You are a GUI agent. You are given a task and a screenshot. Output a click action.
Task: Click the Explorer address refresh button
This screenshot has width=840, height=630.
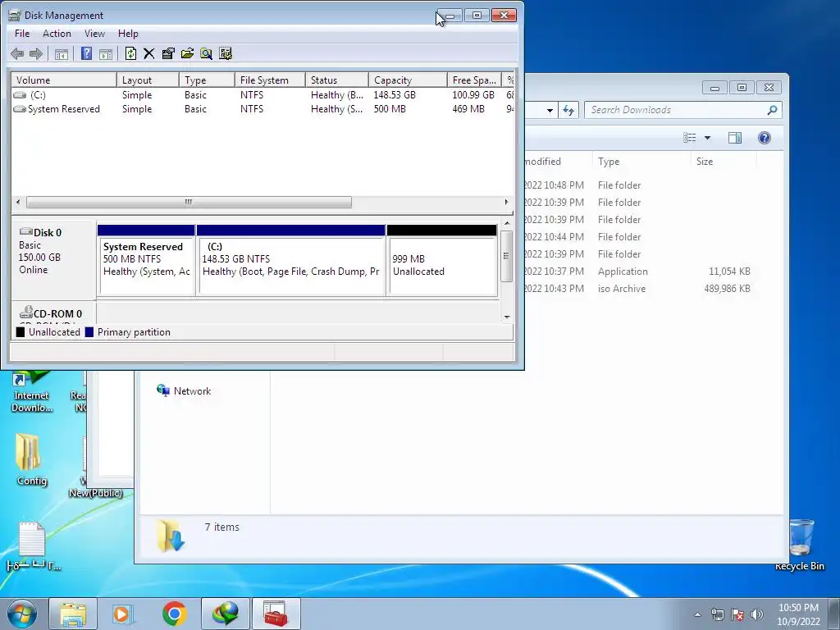(x=568, y=111)
